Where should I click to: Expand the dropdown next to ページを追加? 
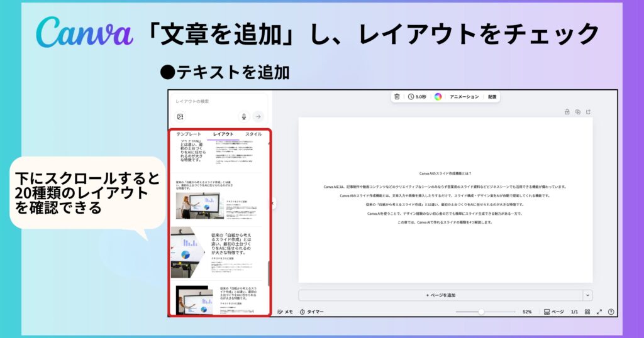click(x=587, y=295)
